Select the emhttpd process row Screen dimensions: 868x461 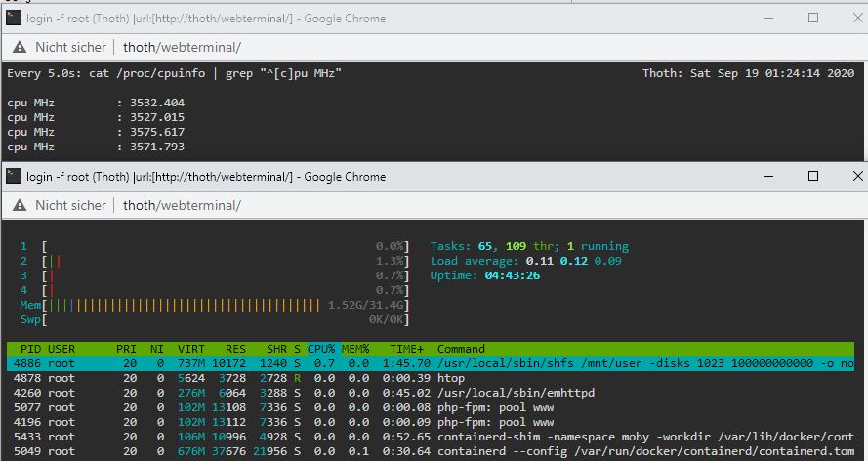431,393
